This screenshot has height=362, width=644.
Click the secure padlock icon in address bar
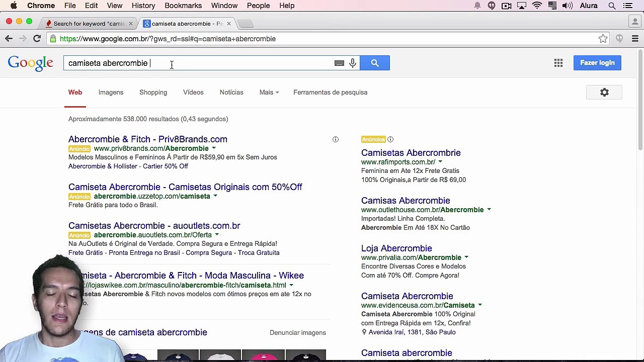(x=53, y=39)
